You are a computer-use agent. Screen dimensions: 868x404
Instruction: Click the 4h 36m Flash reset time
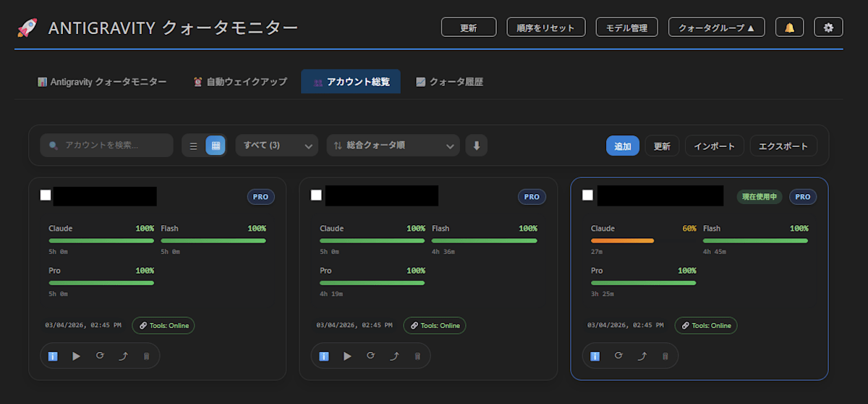(x=442, y=252)
